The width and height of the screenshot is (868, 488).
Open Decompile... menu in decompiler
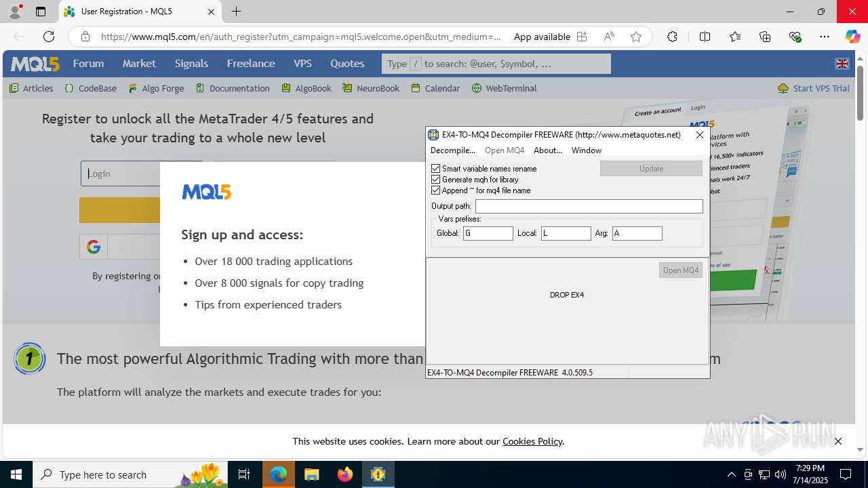[453, 150]
